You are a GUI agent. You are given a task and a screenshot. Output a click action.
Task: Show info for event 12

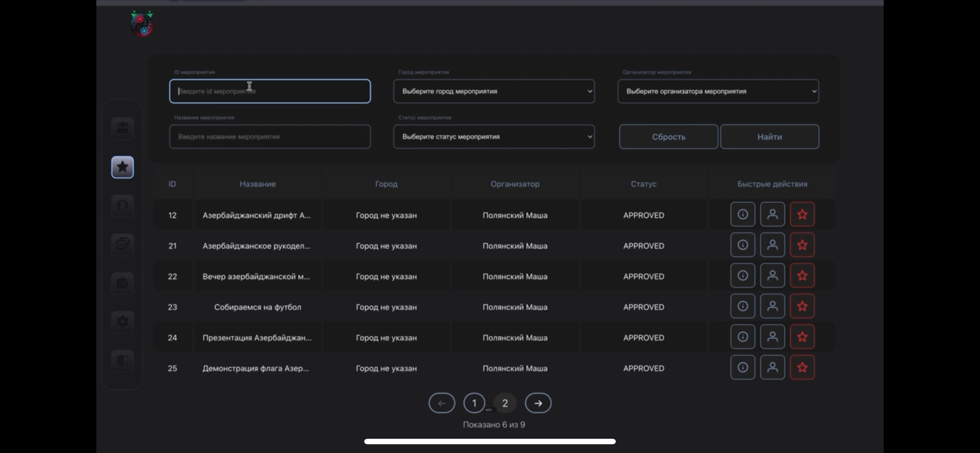pos(743,214)
